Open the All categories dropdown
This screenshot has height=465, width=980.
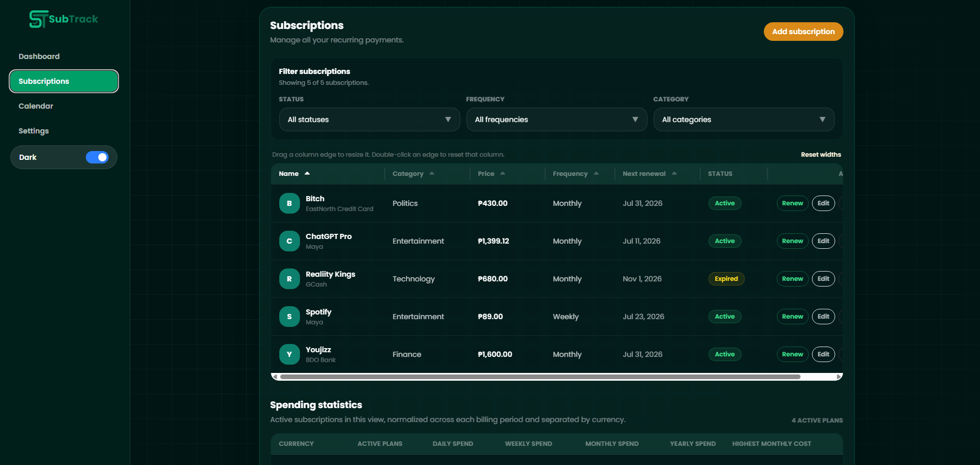pos(744,119)
